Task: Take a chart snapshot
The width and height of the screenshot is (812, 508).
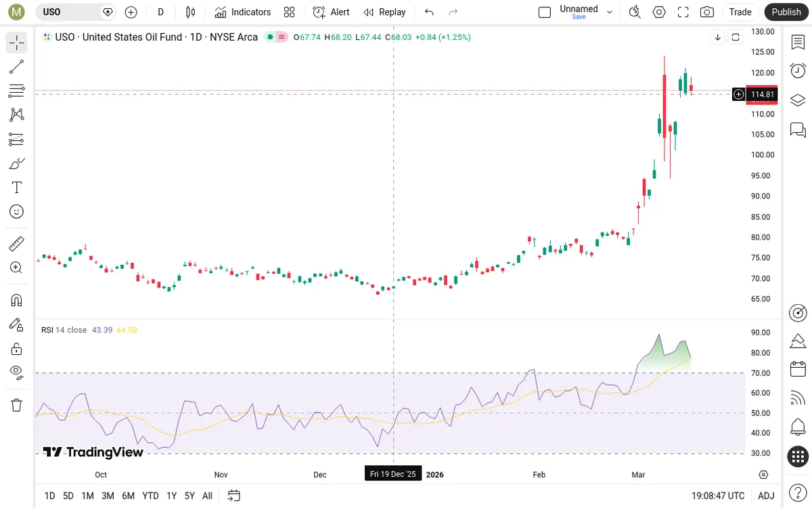Action: tap(707, 12)
